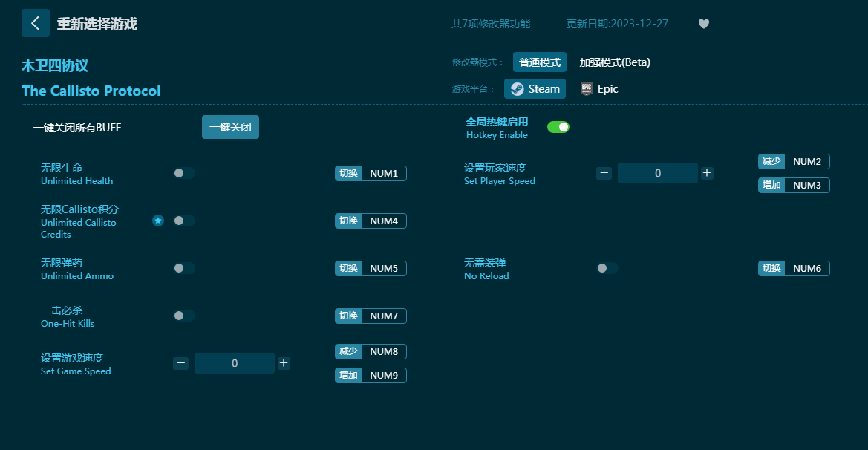The image size is (868, 450).
Task: Click the star badge beside Unlimited Callisto Credits
Action: point(158,221)
